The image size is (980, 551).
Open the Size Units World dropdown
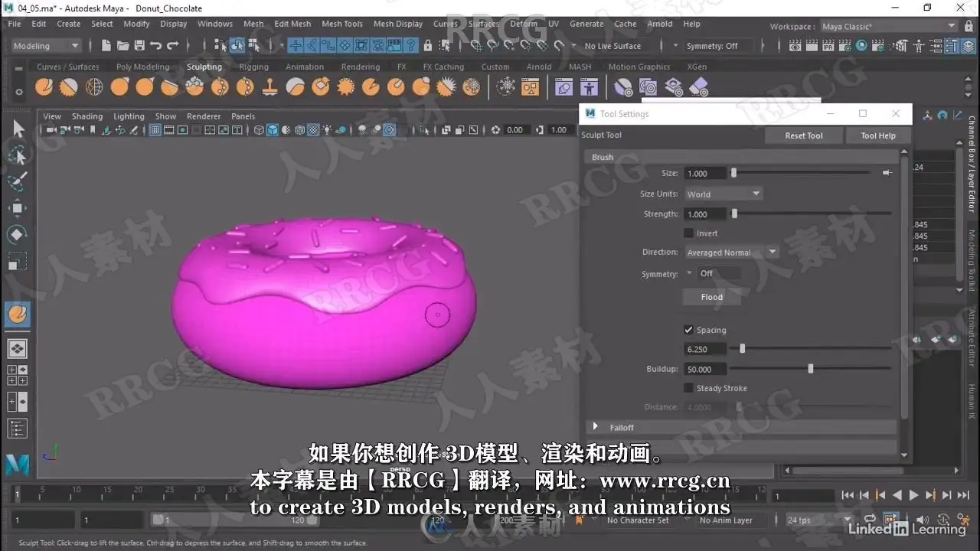724,194
